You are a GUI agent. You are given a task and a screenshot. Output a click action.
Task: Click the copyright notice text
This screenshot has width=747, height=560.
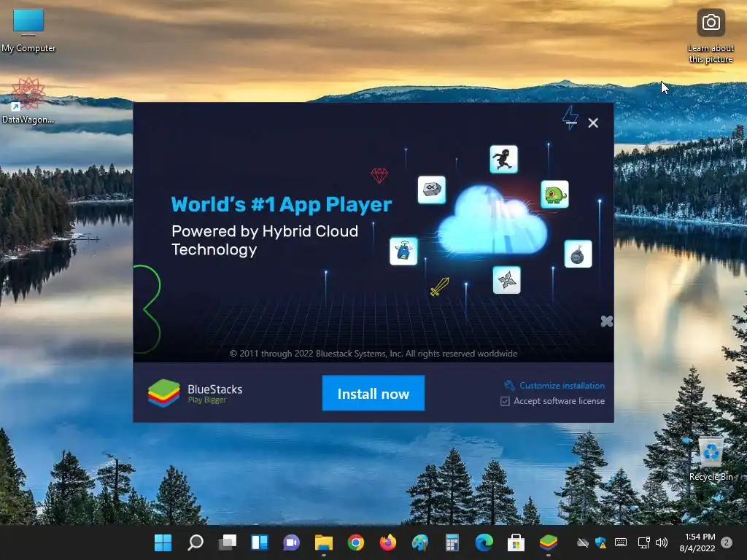[x=373, y=354]
